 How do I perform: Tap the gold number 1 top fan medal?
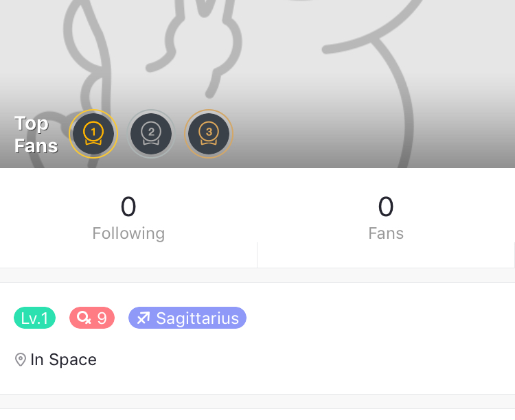click(93, 134)
